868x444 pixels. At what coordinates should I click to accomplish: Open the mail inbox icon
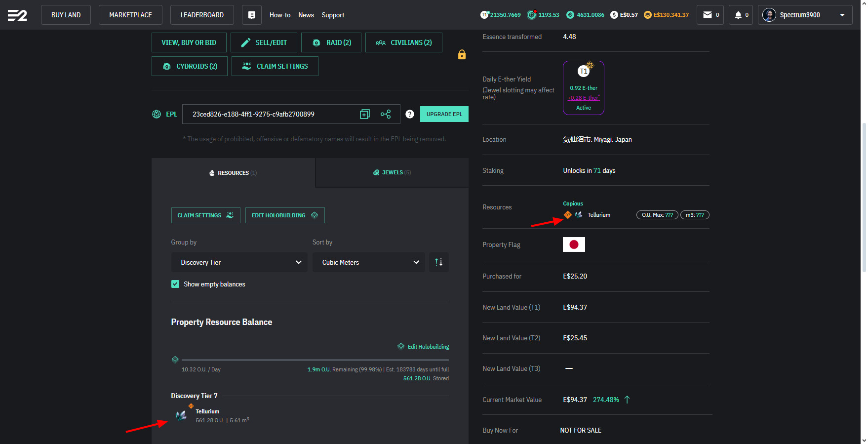[x=710, y=15]
